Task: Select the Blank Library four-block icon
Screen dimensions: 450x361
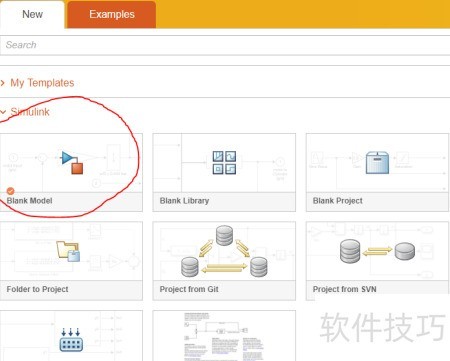Action: coord(224,162)
